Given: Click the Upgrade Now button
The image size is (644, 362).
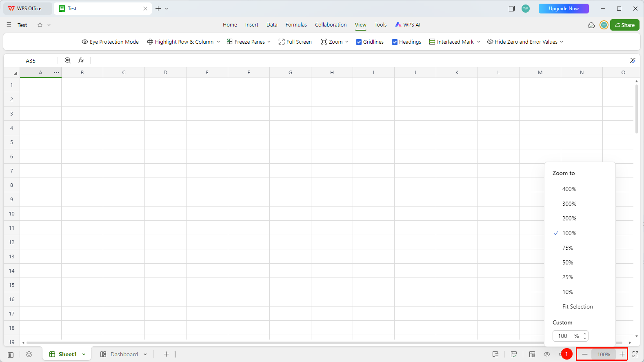Looking at the screenshot, I should pyautogui.click(x=564, y=9).
